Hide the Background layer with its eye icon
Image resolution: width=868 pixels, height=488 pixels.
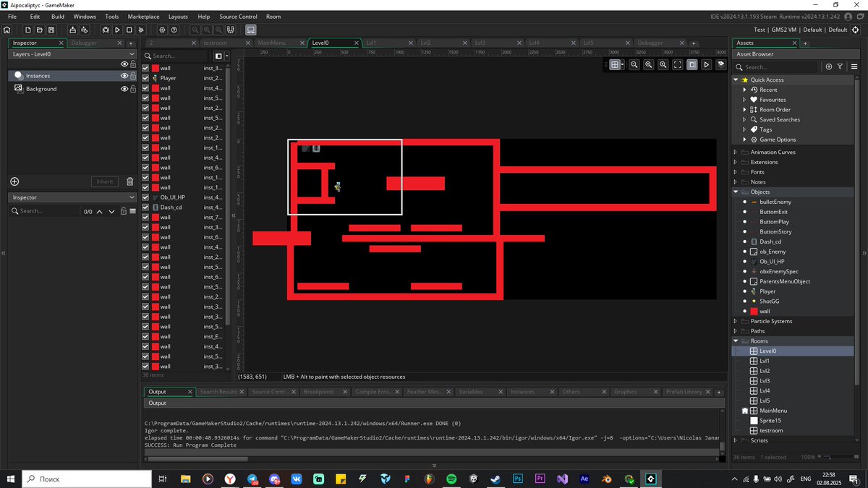(x=124, y=89)
